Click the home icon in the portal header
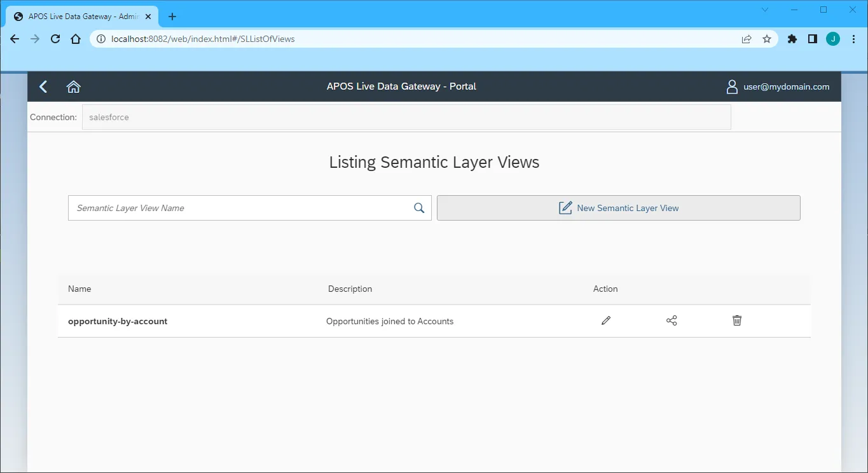Screen dimensions: 868x473 point(73,86)
